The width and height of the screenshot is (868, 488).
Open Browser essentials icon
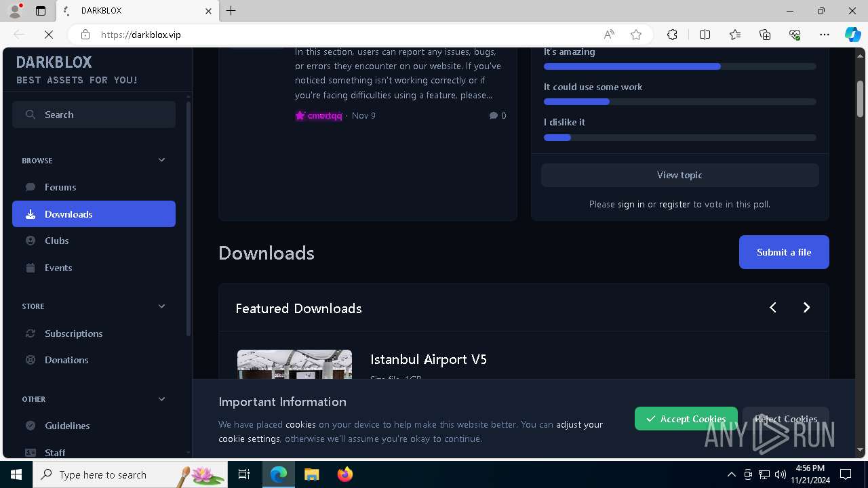click(795, 35)
